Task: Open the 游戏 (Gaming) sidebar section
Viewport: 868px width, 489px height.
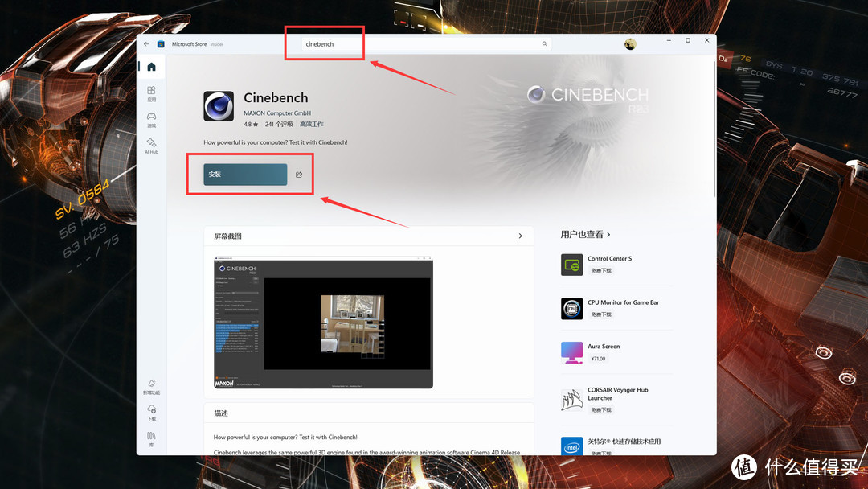Action: (151, 120)
